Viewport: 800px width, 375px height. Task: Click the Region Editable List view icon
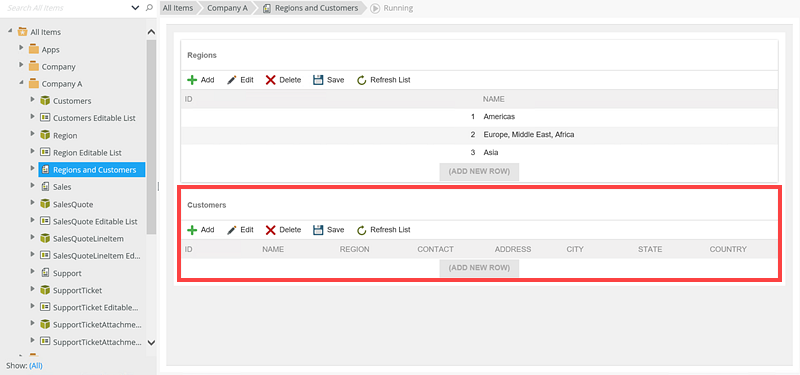[45, 152]
